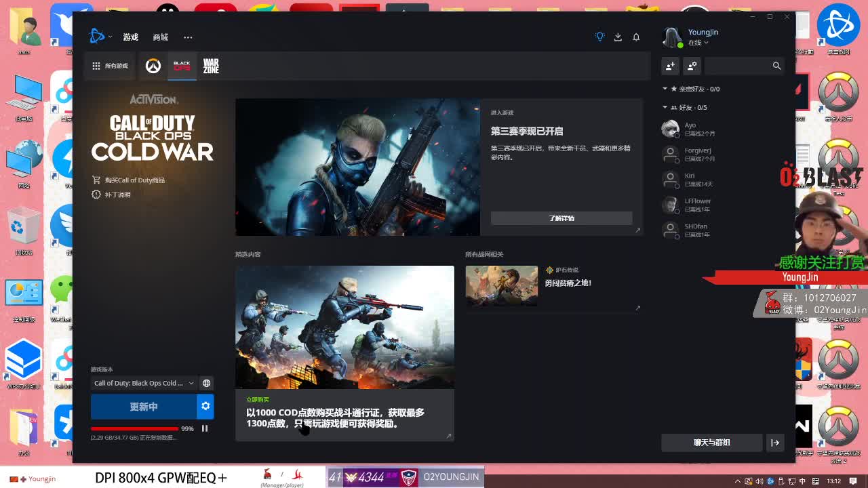868x488 pixels.
Task: Show hidden system tray icons
Action: pyautogui.click(x=738, y=481)
